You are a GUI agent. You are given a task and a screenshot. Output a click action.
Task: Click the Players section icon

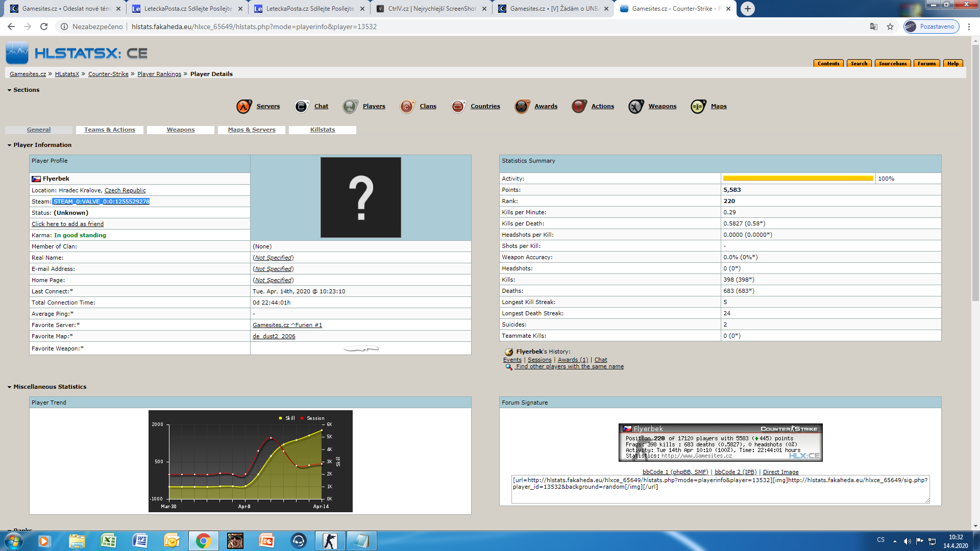(350, 106)
